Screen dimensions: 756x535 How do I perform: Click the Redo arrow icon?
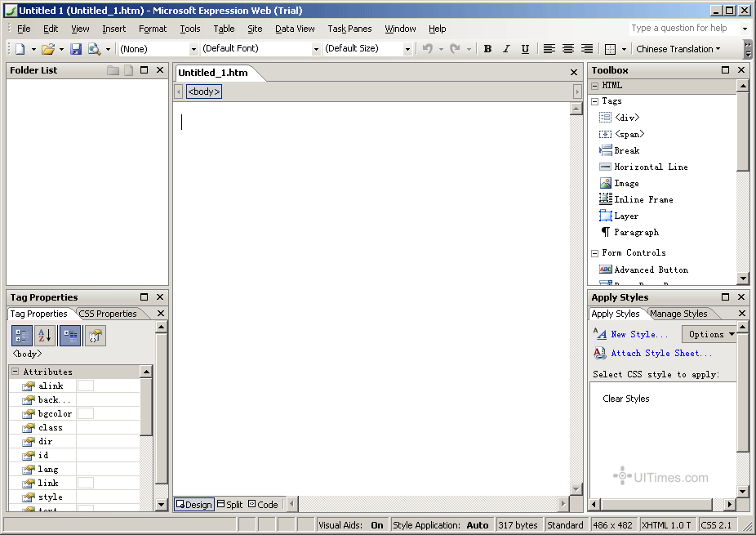click(455, 49)
